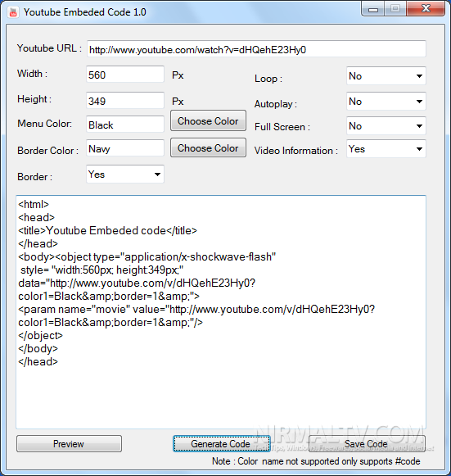Open the Full Screen dropdown
Screen dimensions: 451x476
tap(386, 126)
